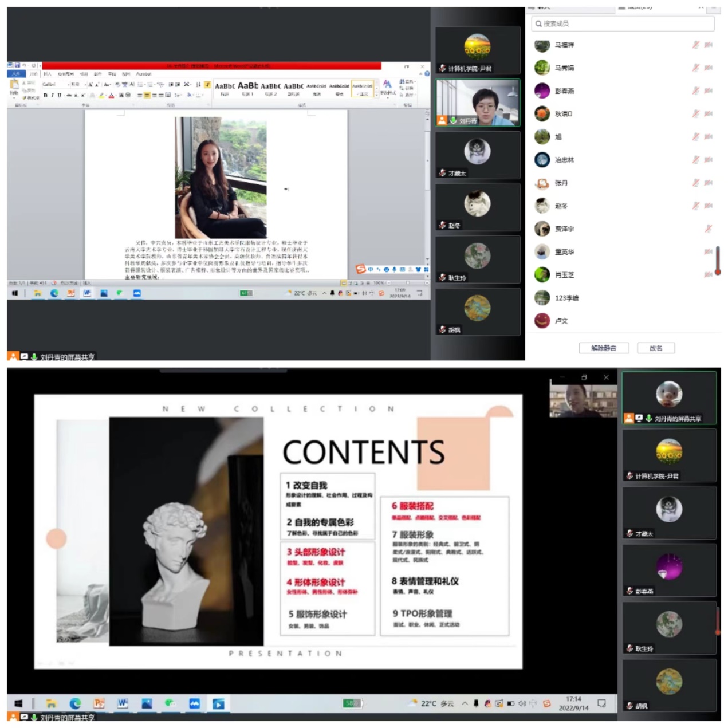Click the Sogou input method S logo
This screenshot has height=728, width=728.
[361, 269]
